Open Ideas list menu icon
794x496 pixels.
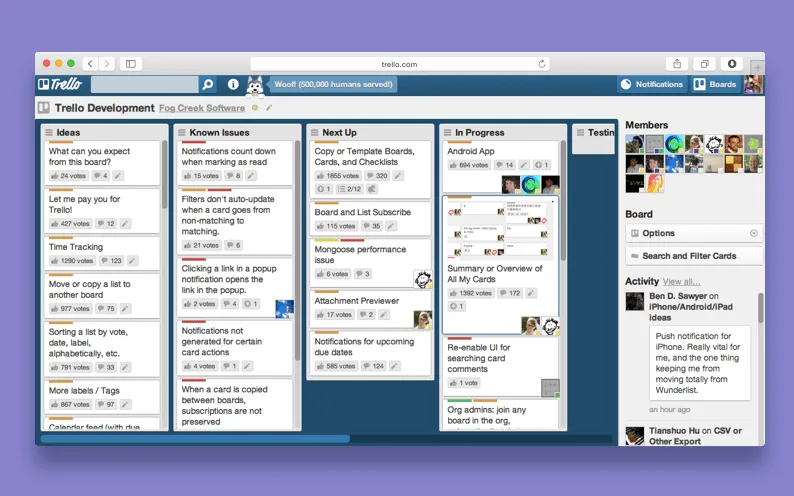point(49,133)
